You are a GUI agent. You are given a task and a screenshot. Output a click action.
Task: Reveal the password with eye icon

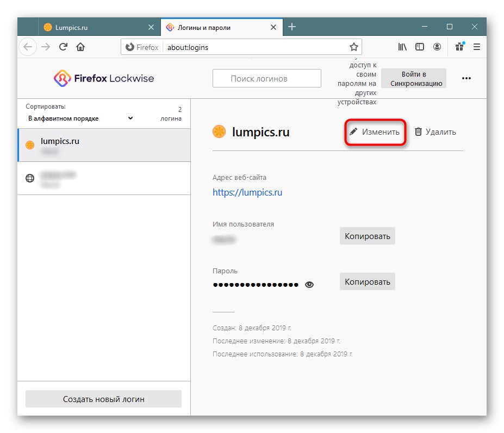309,285
